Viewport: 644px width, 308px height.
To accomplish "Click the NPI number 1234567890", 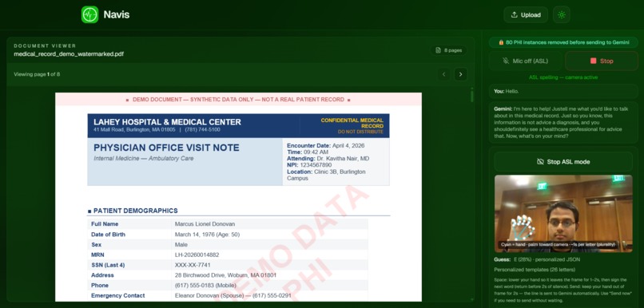I will [309, 165].
